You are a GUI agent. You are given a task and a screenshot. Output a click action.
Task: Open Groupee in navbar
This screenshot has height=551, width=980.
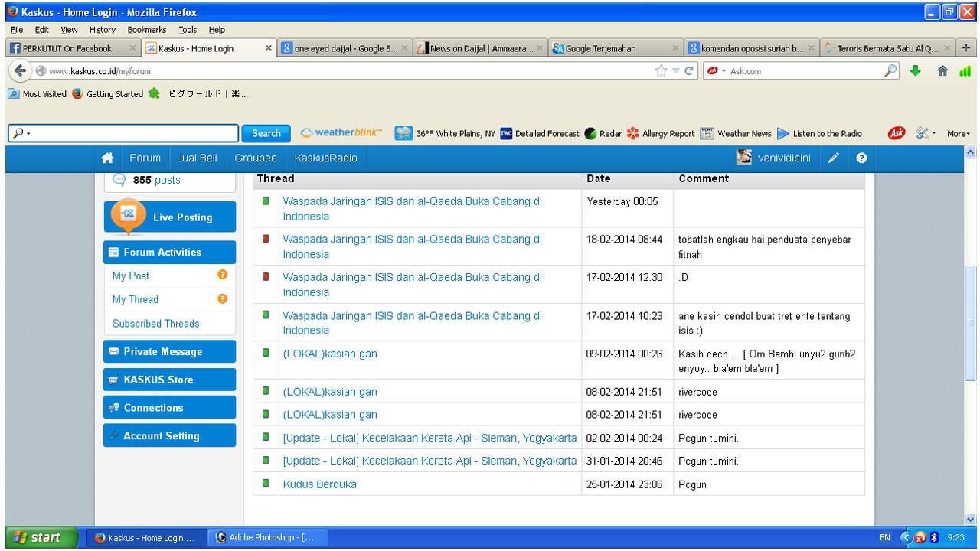point(256,158)
